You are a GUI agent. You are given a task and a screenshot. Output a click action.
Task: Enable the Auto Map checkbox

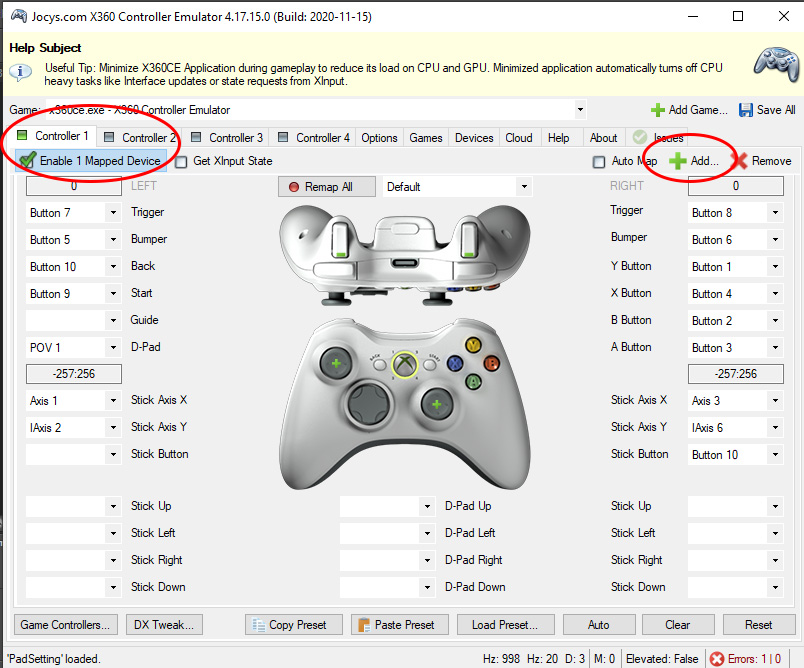[599, 162]
